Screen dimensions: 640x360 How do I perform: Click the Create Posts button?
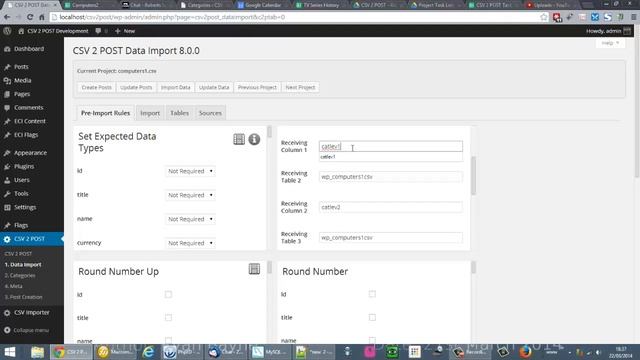(x=96, y=87)
